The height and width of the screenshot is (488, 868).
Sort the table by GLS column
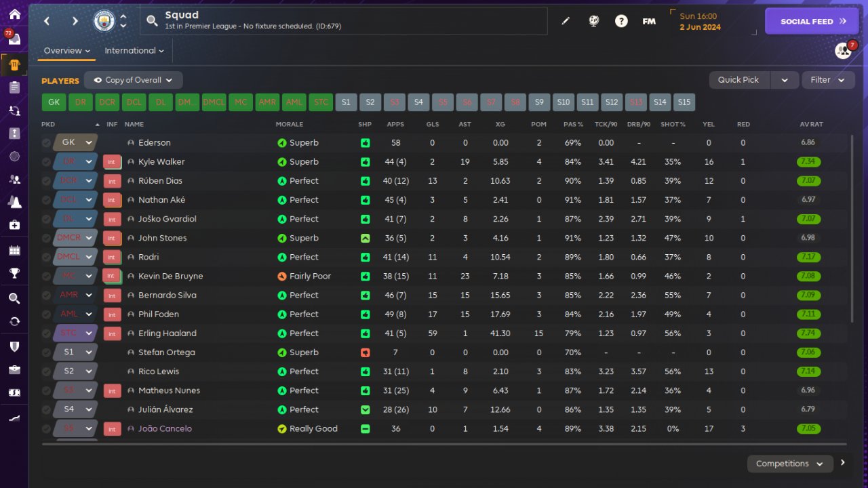[x=433, y=125]
